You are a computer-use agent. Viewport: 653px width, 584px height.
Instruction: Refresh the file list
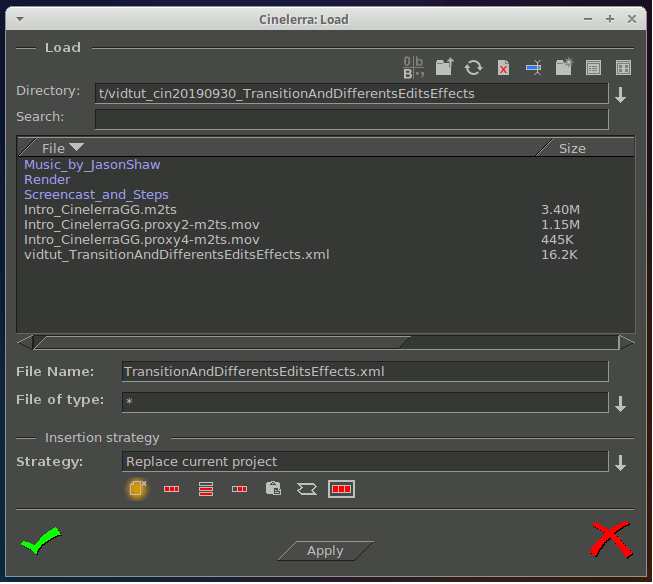(x=474, y=68)
